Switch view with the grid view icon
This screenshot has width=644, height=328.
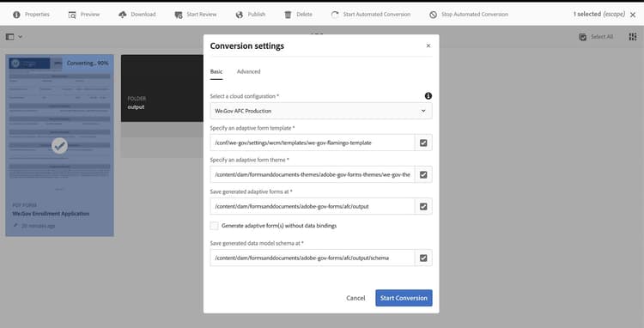pyautogui.click(x=633, y=37)
